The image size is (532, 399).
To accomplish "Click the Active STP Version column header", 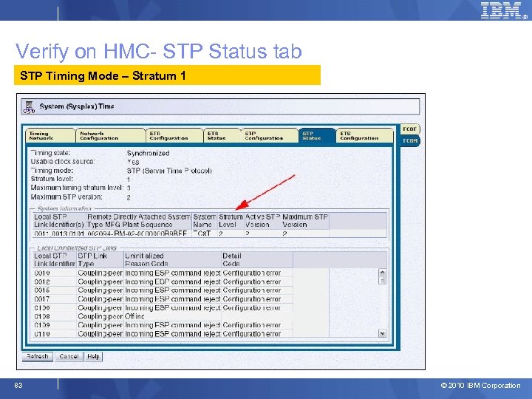I will [x=262, y=220].
